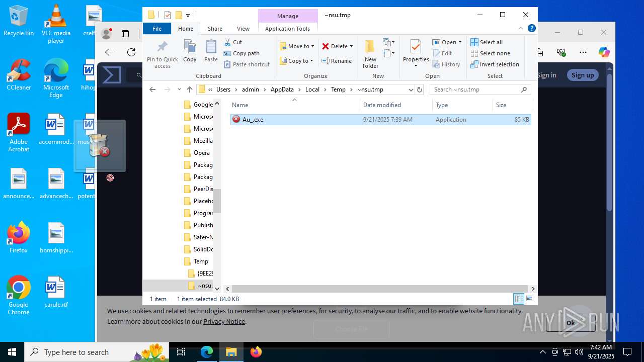Click the red Delete icon

tap(326, 46)
